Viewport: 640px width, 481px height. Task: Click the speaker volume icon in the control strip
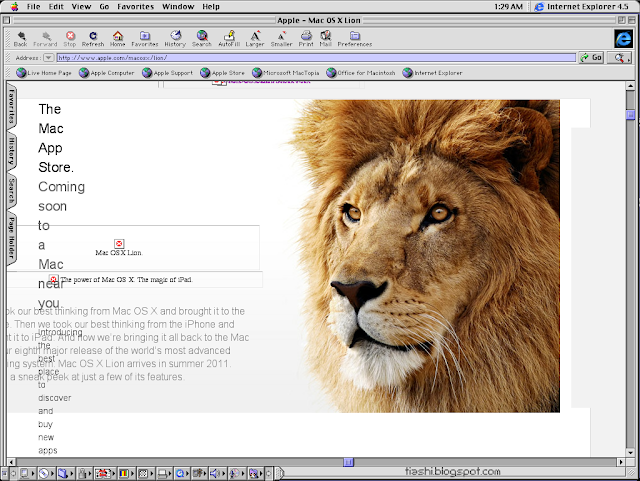(x=215, y=473)
